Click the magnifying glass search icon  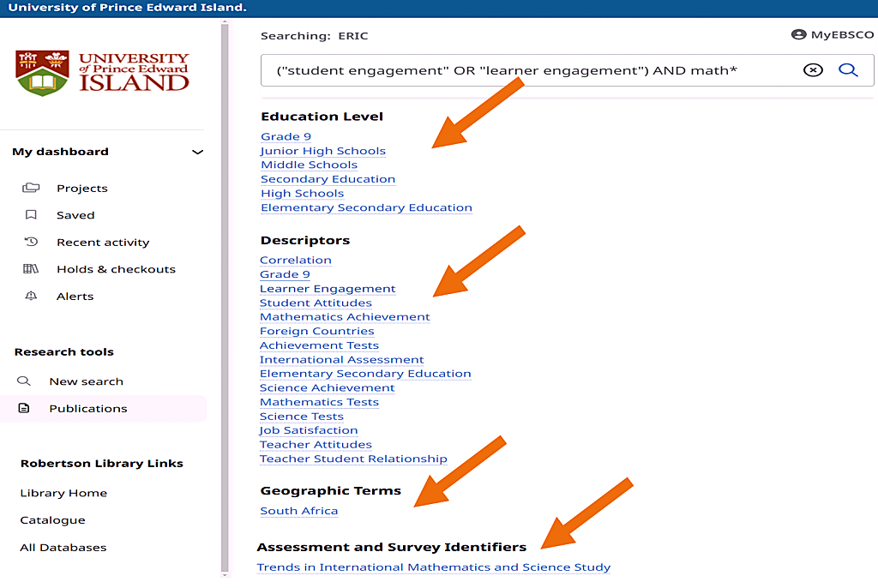(x=848, y=70)
